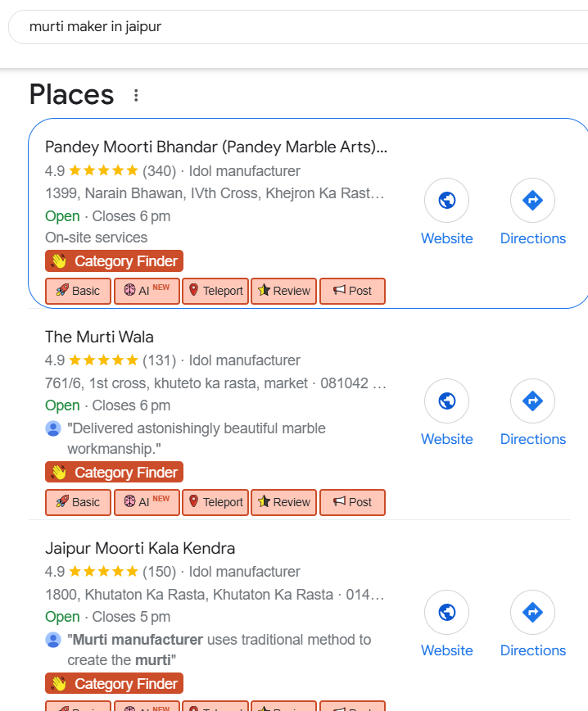Open the Places three-dot options menu
This screenshot has height=711, width=588.
(x=136, y=96)
